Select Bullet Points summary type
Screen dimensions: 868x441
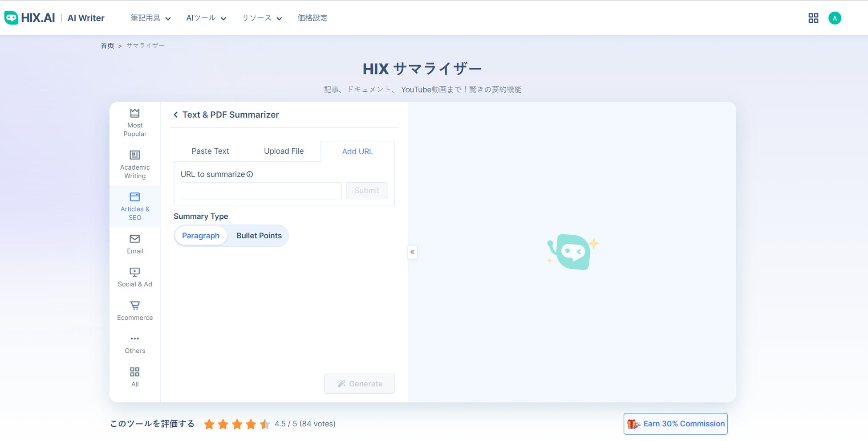tap(259, 236)
